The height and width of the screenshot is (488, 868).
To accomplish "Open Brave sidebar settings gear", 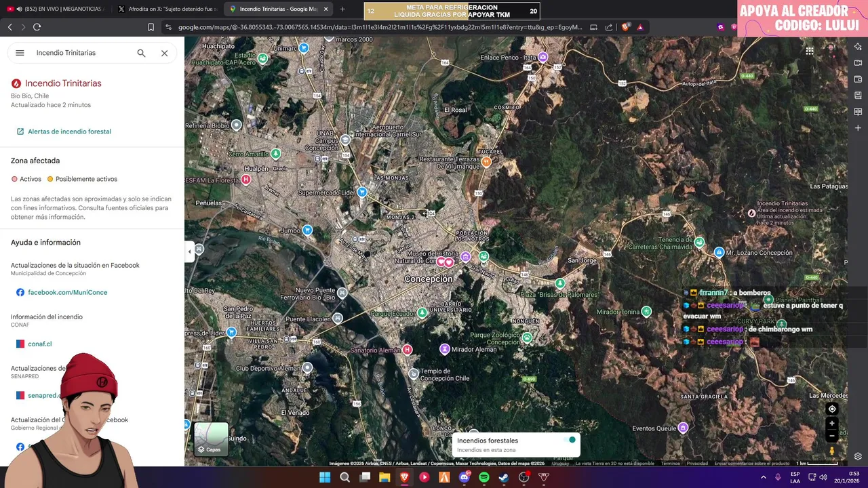I will coord(858,457).
